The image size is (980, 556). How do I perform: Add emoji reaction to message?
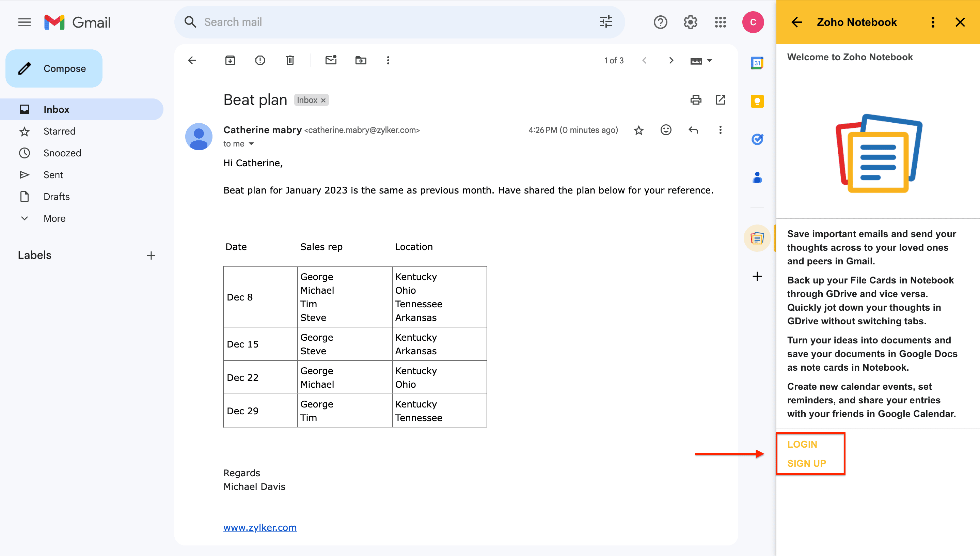666,130
